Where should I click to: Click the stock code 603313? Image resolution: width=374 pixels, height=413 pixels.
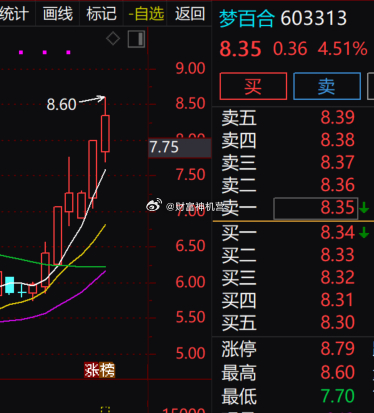(x=313, y=18)
